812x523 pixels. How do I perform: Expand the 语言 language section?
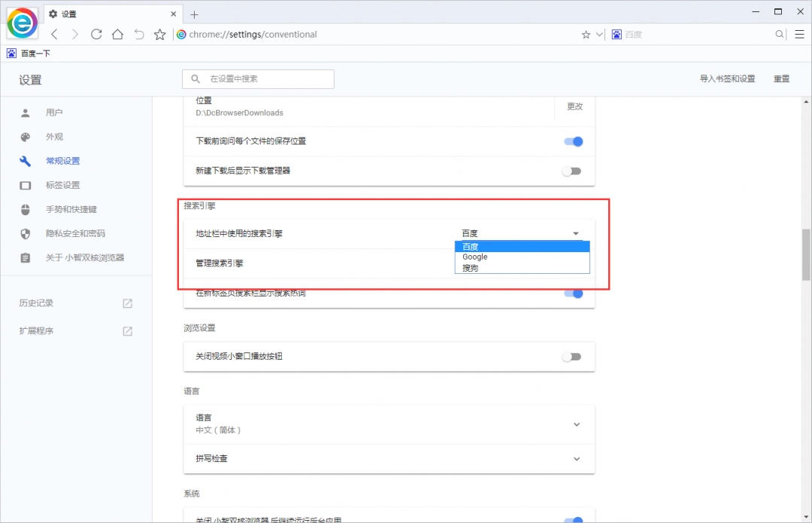point(577,424)
